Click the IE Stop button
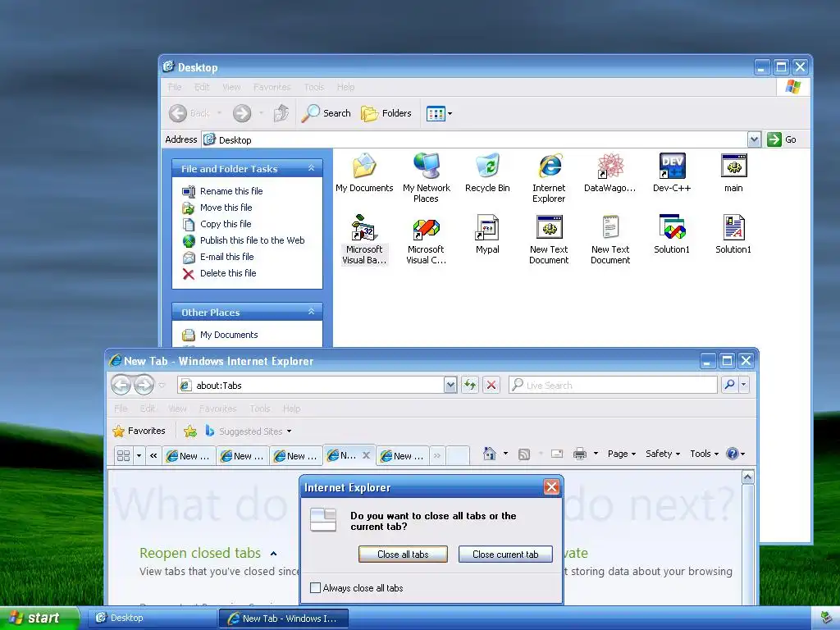The image size is (840, 630). (x=491, y=385)
